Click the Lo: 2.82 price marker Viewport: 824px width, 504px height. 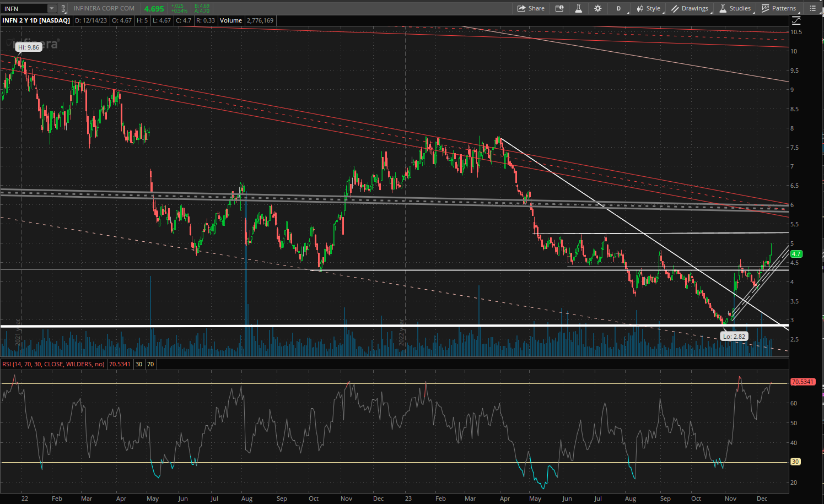[734, 337]
